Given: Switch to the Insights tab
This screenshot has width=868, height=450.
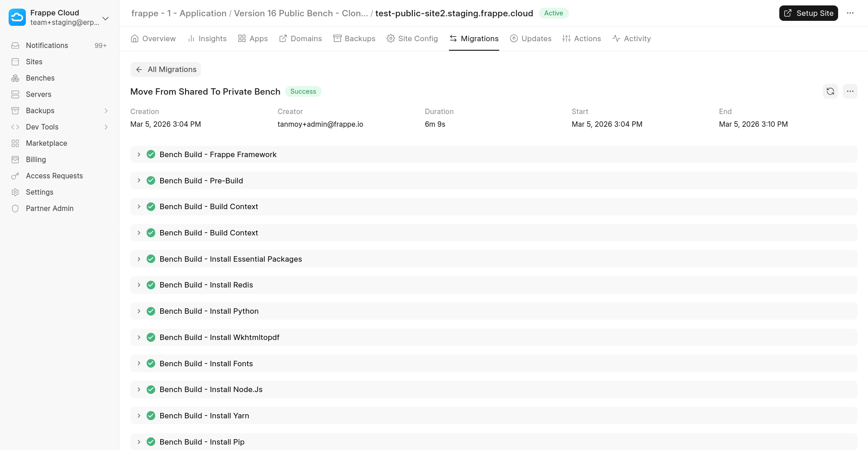Looking at the screenshot, I should click(207, 38).
